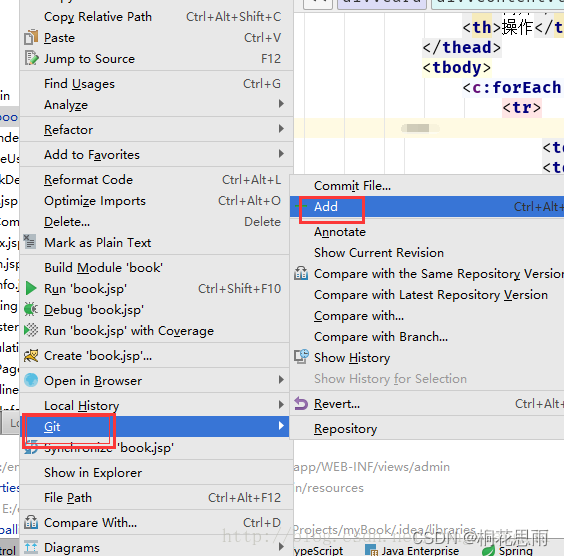Viewport: 564px width, 556px height.
Task: Expand the Open in Browser submenu arrow
Action: (x=281, y=380)
